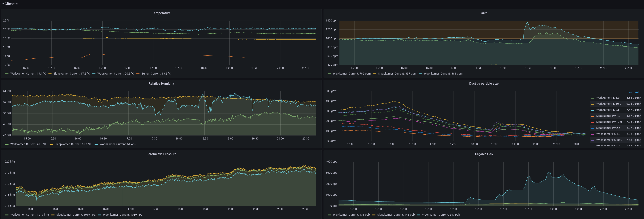This screenshot has height=219, width=644.
Task: Click yellow Slaapkamer color swatch in Barometric legend
Action: pos(53,215)
